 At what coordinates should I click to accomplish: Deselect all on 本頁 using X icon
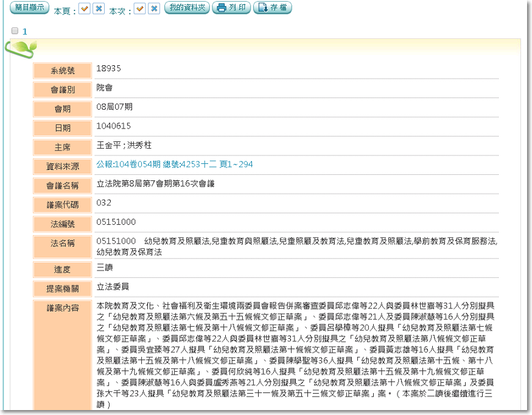99,9
